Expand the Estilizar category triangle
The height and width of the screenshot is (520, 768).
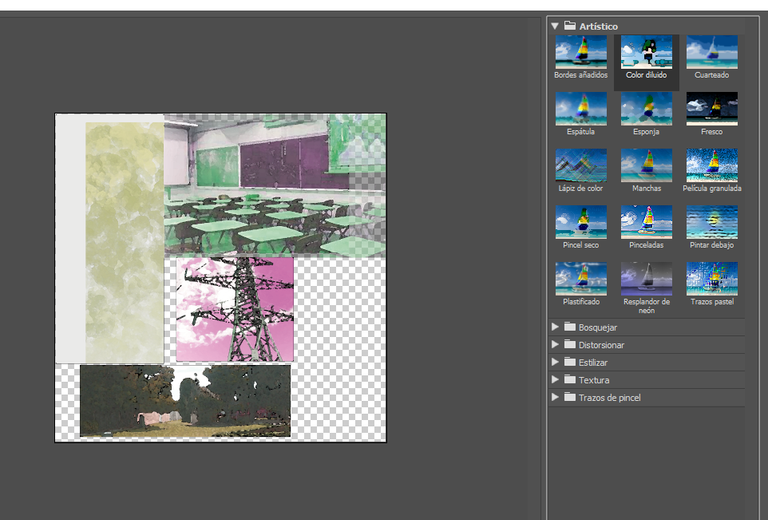pyautogui.click(x=555, y=362)
